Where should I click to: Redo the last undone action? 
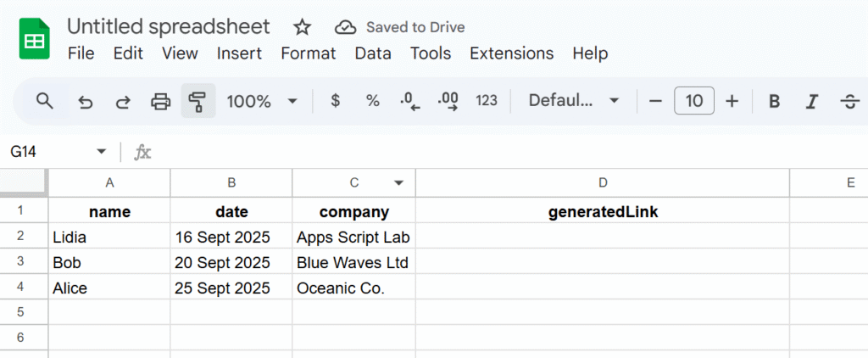tap(123, 102)
